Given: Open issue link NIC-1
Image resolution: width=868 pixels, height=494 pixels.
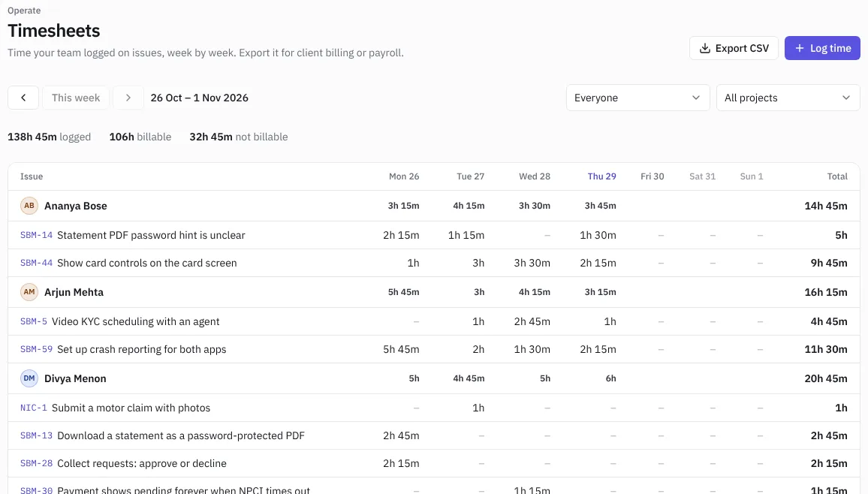Looking at the screenshot, I should (x=34, y=408).
